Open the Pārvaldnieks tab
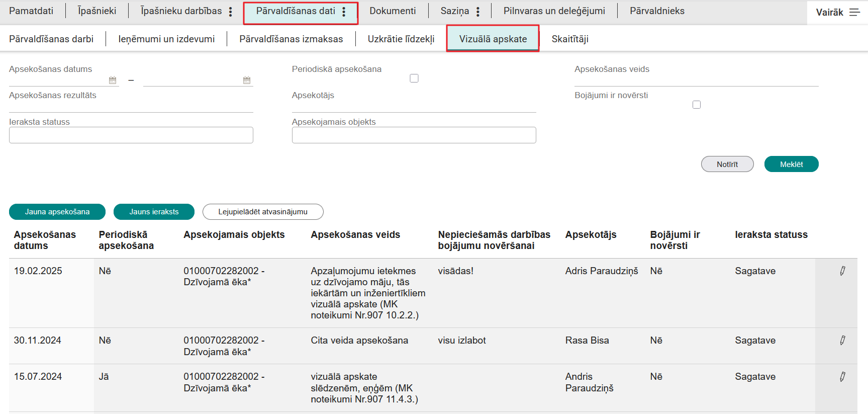The image size is (868, 414). coord(657,11)
